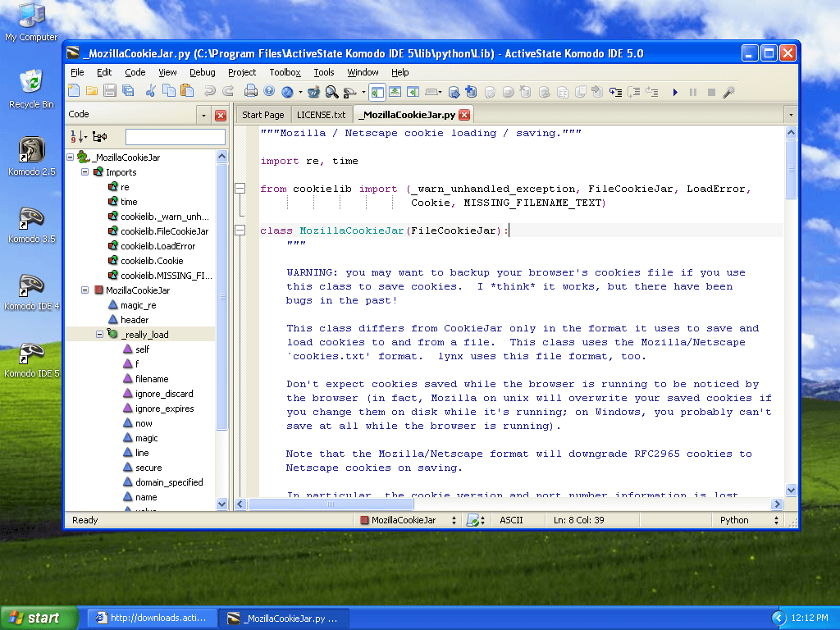
Task: Select cookielib.FileCookieJar in the code tree
Action: (x=164, y=231)
